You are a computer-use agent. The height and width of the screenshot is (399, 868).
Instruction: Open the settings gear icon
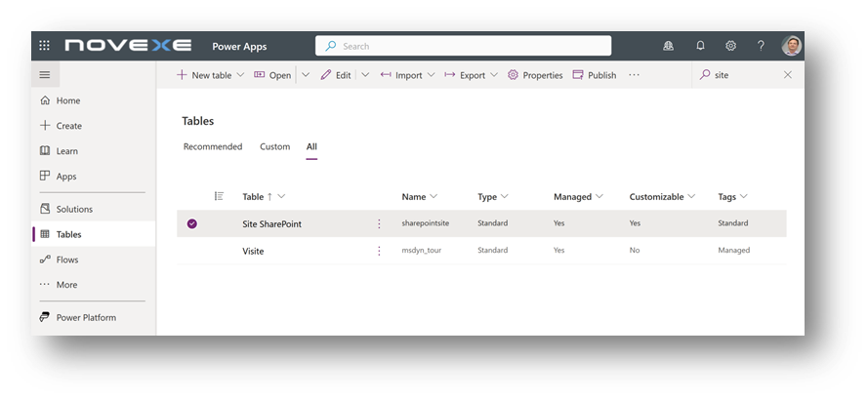(730, 46)
